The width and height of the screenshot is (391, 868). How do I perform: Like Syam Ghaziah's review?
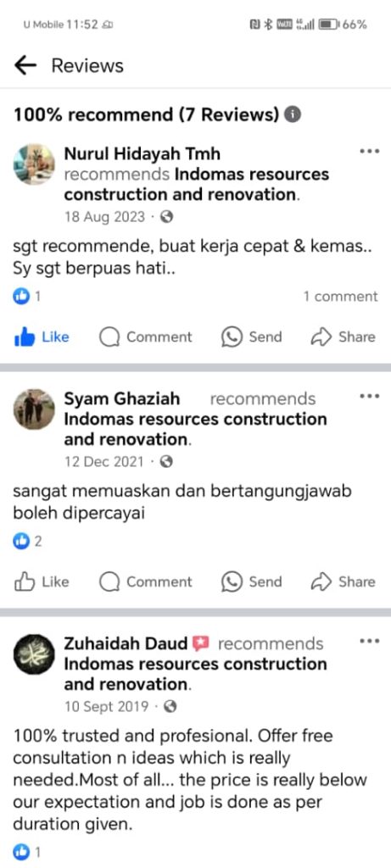pyautogui.click(x=42, y=581)
